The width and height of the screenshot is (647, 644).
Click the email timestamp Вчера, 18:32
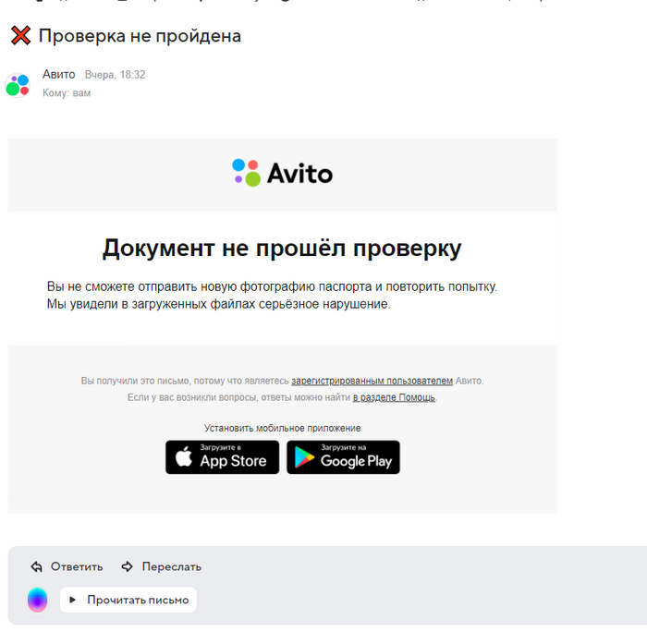(116, 75)
